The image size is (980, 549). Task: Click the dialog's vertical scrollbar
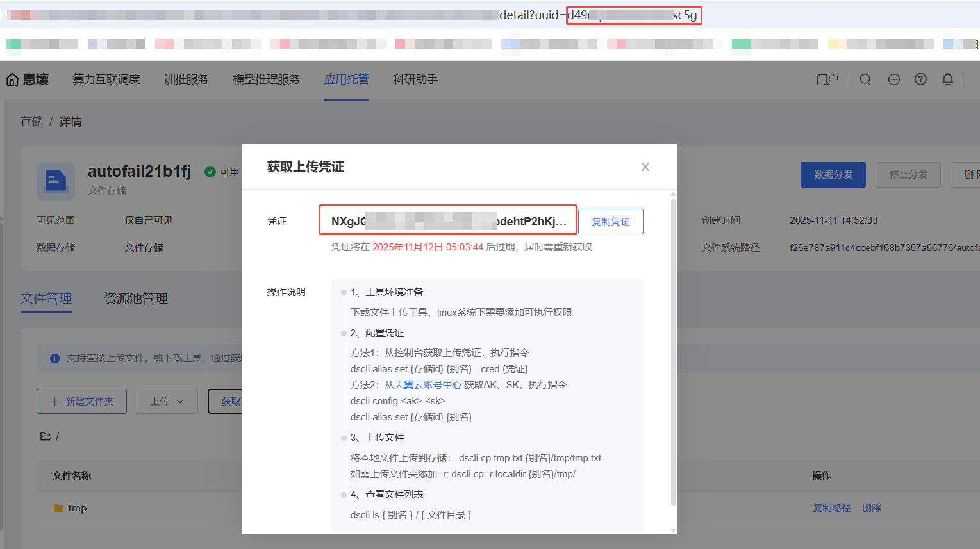pyautogui.click(x=673, y=352)
